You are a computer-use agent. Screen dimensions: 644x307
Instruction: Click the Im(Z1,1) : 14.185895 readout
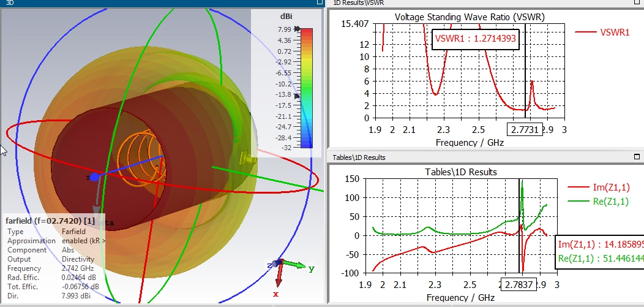601,245
